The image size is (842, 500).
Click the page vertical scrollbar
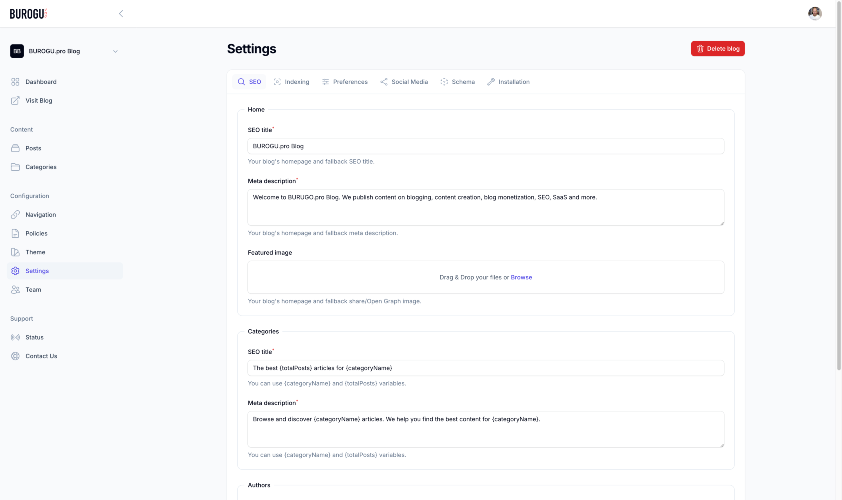(839, 185)
